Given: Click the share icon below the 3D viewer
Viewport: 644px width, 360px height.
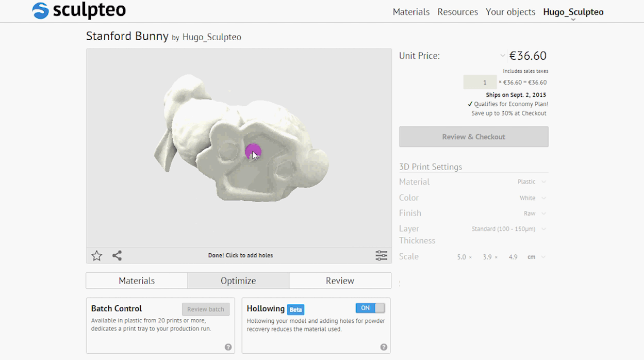Looking at the screenshot, I should (117, 256).
